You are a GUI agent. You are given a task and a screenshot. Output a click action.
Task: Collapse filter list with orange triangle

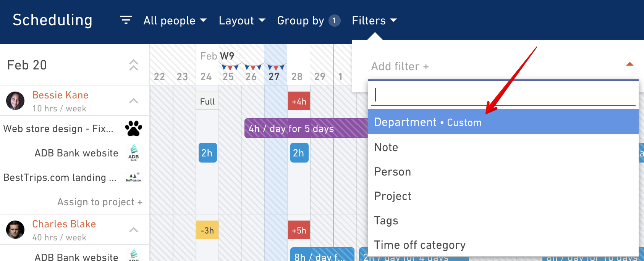click(x=630, y=64)
